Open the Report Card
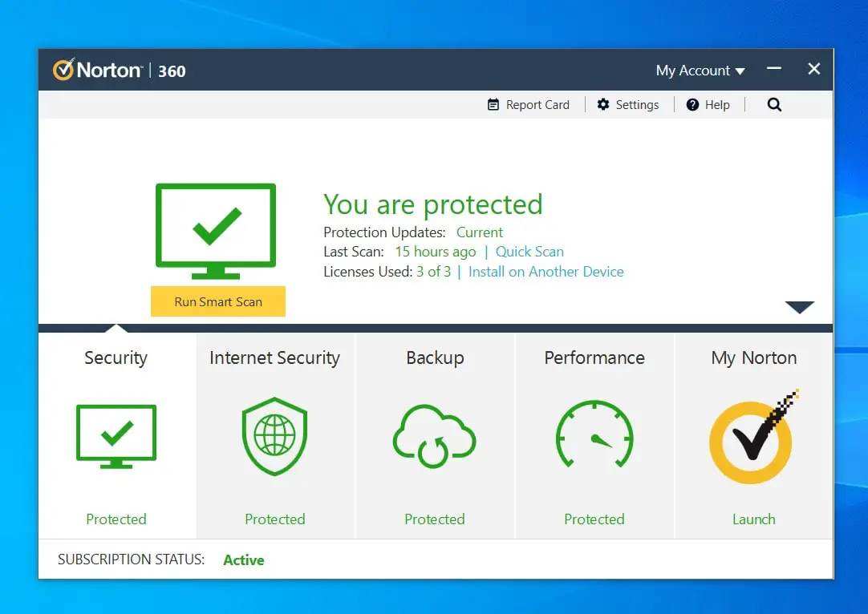Image resolution: width=868 pixels, height=614 pixels. coord(529,105)
